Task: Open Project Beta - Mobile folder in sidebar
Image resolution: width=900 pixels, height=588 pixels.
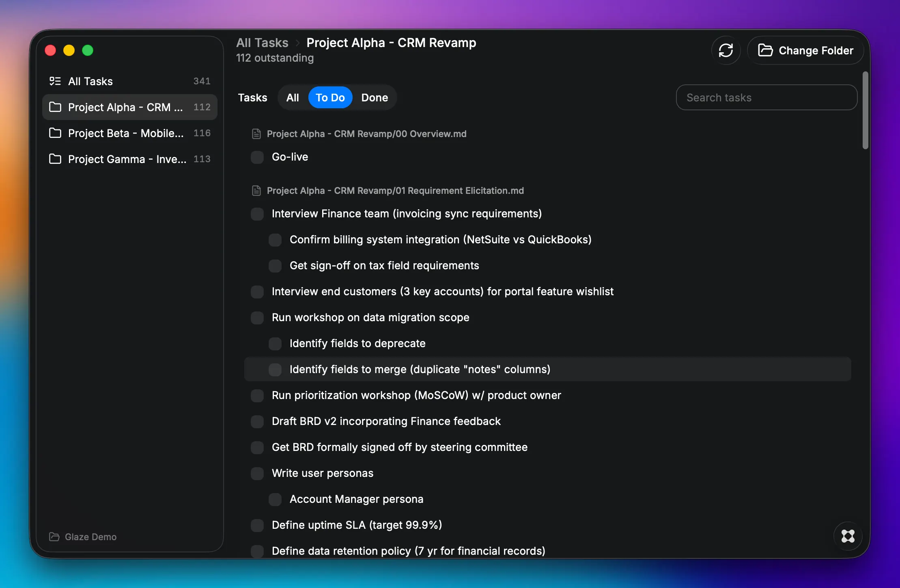Action: pyautogui.click(x=130, y=133)
